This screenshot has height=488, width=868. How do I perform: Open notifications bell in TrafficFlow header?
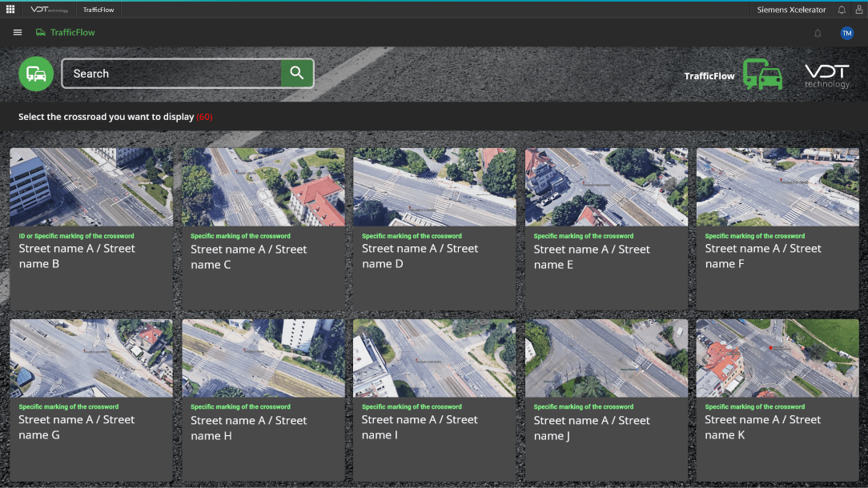818,33
